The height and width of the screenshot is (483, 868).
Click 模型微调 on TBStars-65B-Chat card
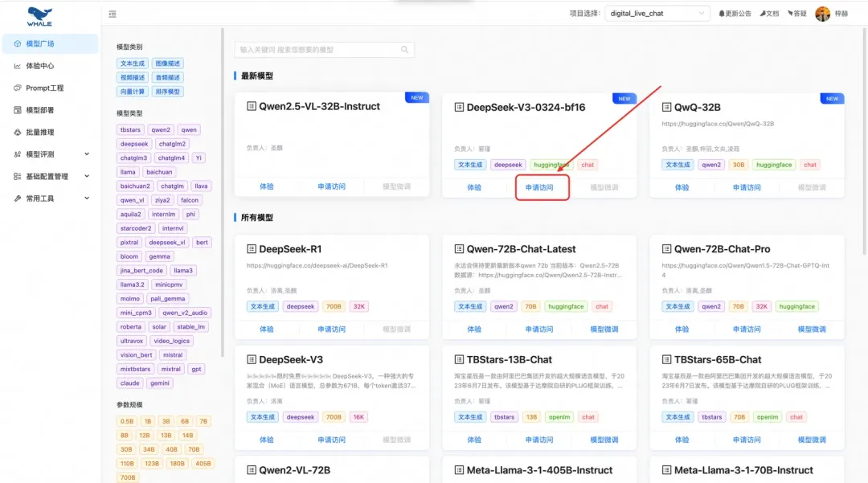pyautogui.click(x=812, y=440)
